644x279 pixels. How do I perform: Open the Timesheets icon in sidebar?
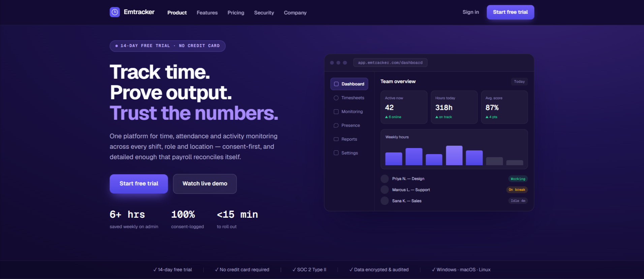click(336, 98)
